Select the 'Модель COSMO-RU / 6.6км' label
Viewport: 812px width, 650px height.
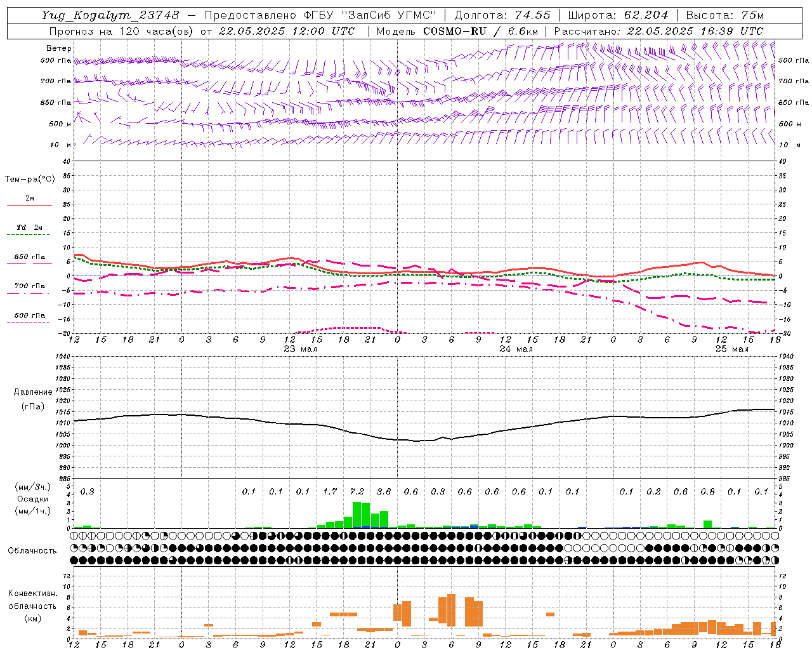click(457, 31)
